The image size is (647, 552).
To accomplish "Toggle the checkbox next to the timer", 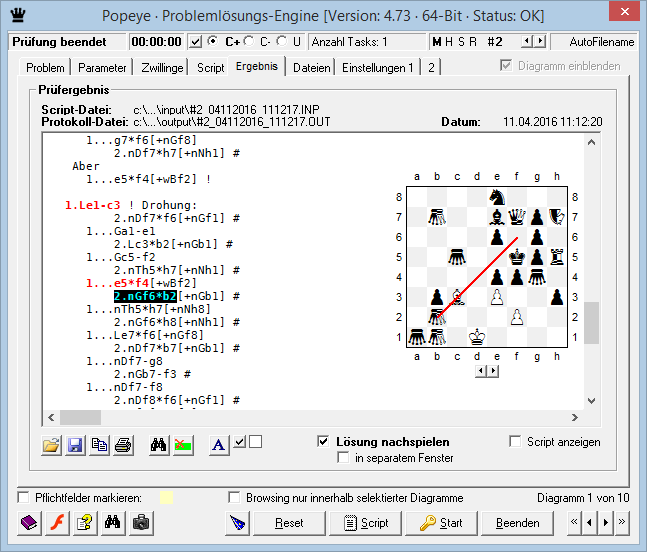I will [x=196, y=42].
